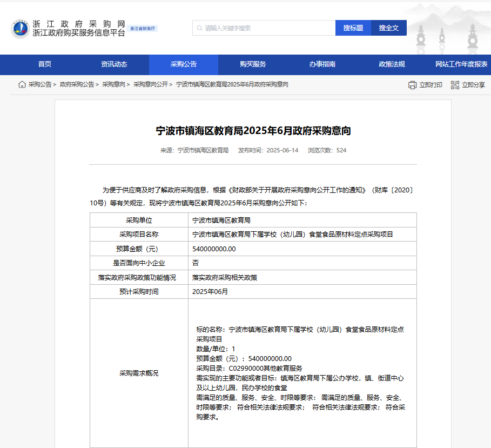Click the QR code icon for 立即分享

click(455, 85)
